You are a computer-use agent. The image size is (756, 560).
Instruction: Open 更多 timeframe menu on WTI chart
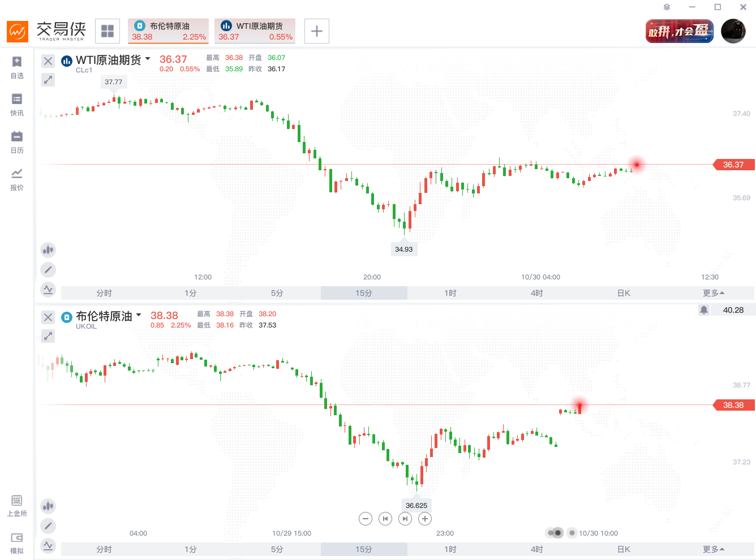tap(713, 293)
